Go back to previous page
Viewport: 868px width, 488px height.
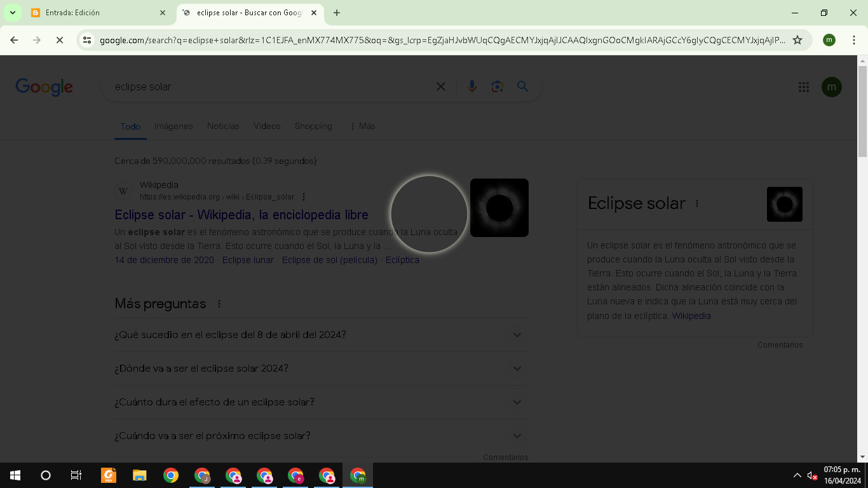click(14, 40)
